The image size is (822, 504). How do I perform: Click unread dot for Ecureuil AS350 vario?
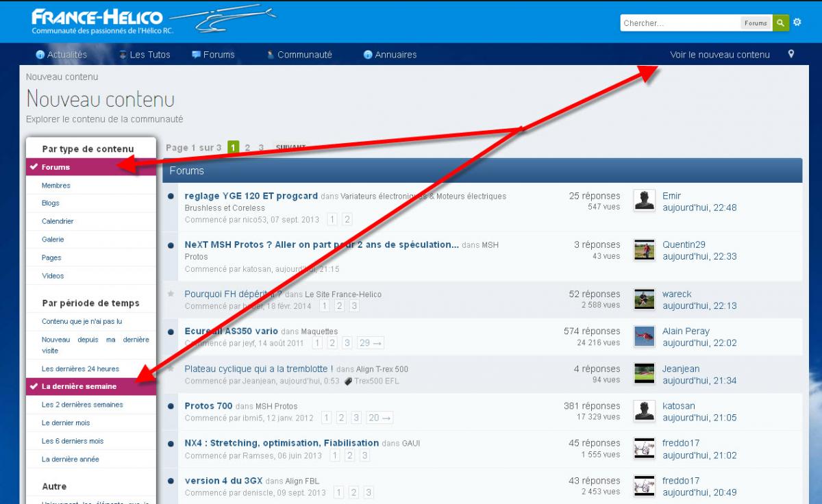(171, 331)
